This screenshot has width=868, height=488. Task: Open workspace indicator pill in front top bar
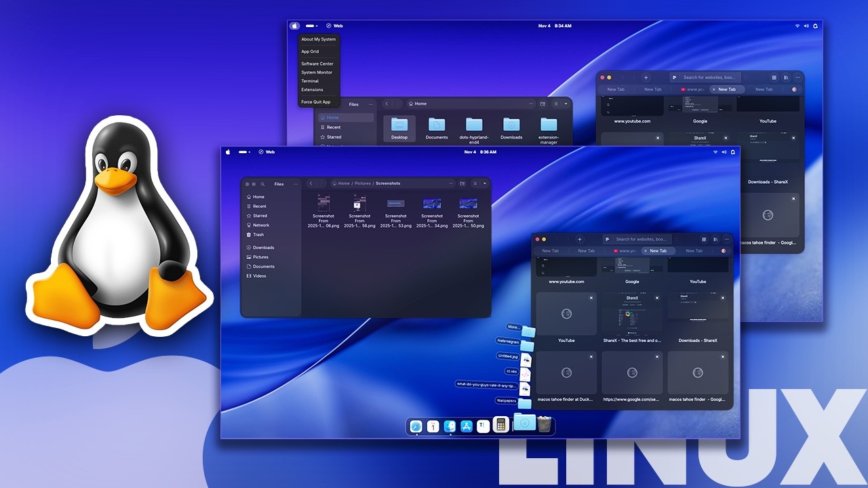pyautogui.click(x=243, y=152)
